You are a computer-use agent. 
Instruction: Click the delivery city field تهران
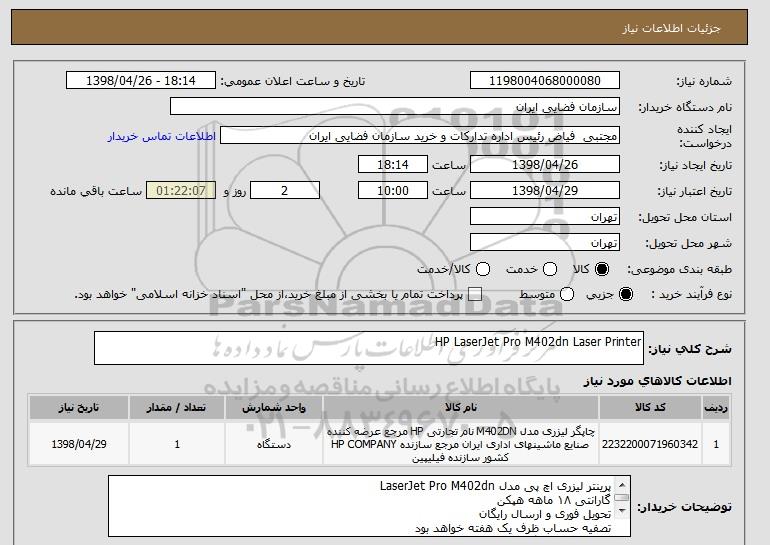coord(545,243)
